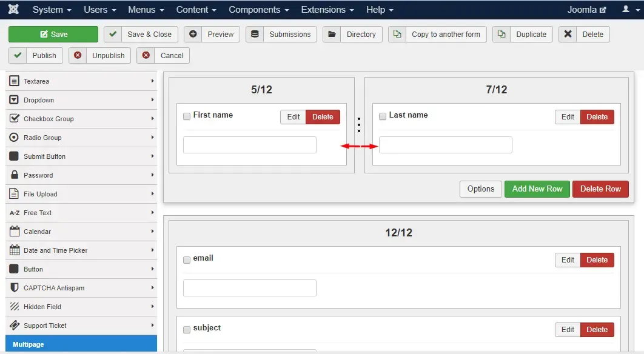Click the Joomla logo icon
This screenshot has width=644, height=354.
pyautogui.click(x=13, y=9)
